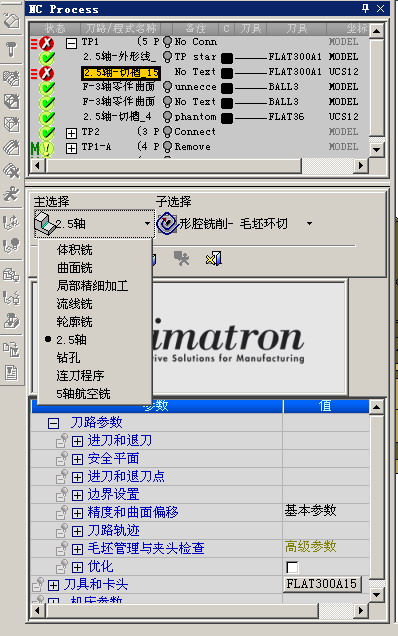Choose 轮廓铣 from the menu
The image size is (398, 636).
coord(75,322)
